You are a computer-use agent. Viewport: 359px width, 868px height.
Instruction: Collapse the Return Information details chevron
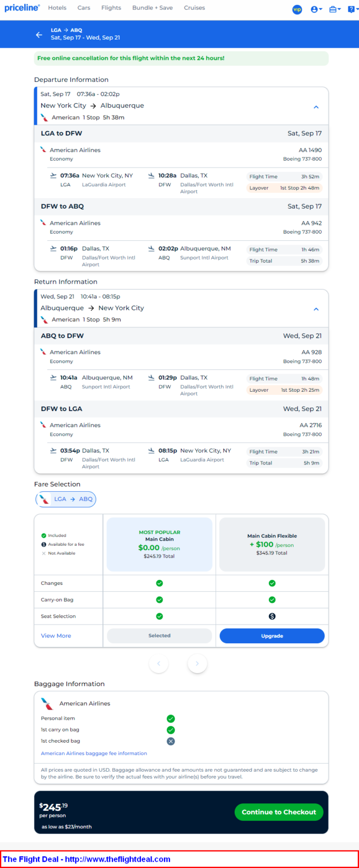316,309
